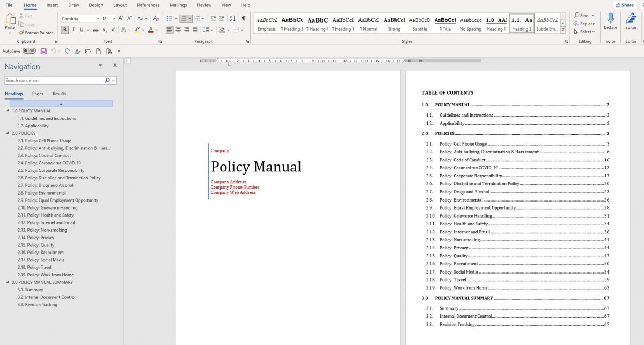Viewport: 644px width, 345px height.
Task: Open Customize Quick Access Toolbar arrow
Action: pos(119,51)
